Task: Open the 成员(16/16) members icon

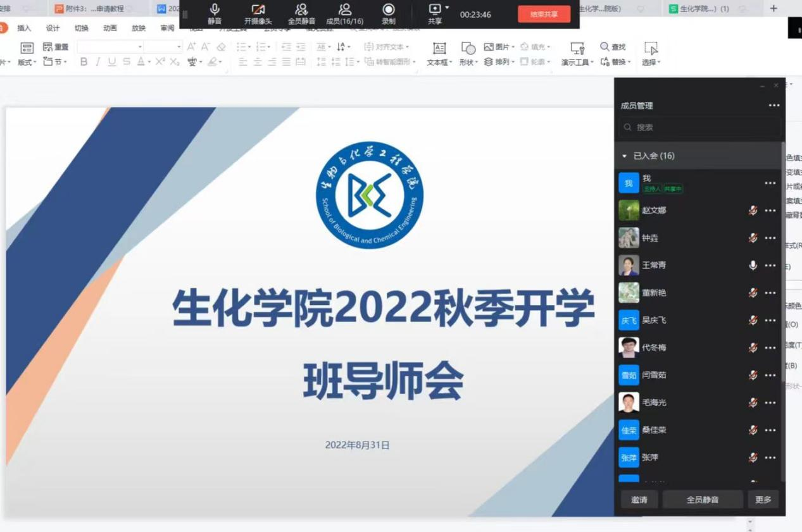Action: 345,9
